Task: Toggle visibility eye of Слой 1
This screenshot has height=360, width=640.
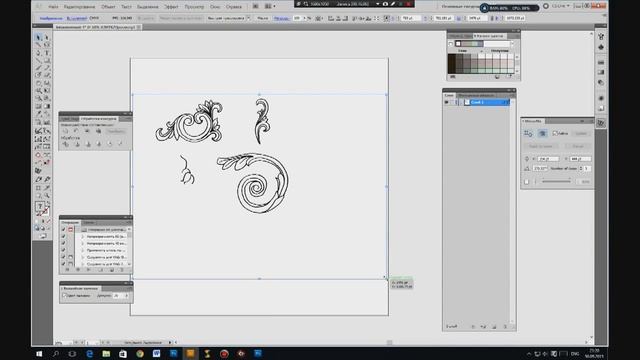Action: [447, 102]
